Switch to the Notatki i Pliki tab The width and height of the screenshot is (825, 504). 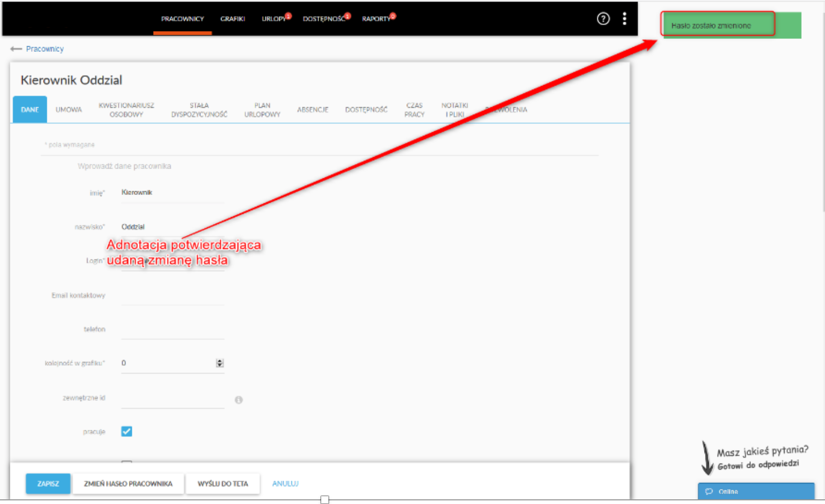(x=455, y=109)
